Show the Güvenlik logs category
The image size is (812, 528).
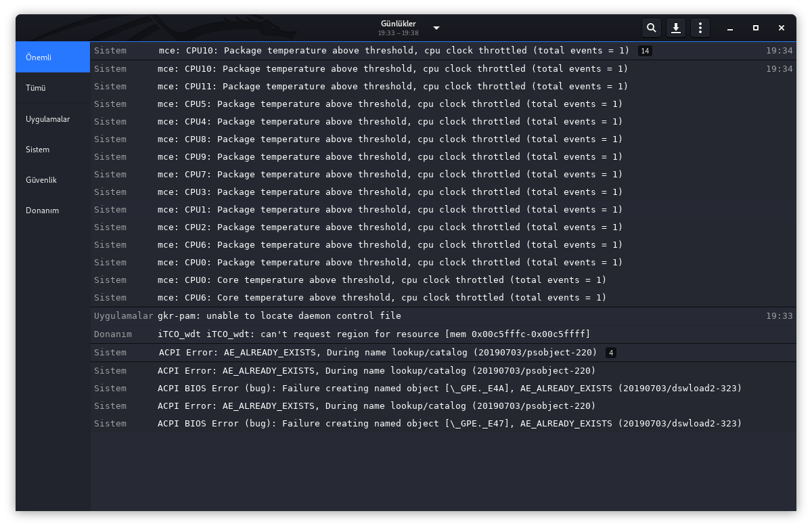click(53, 180)
